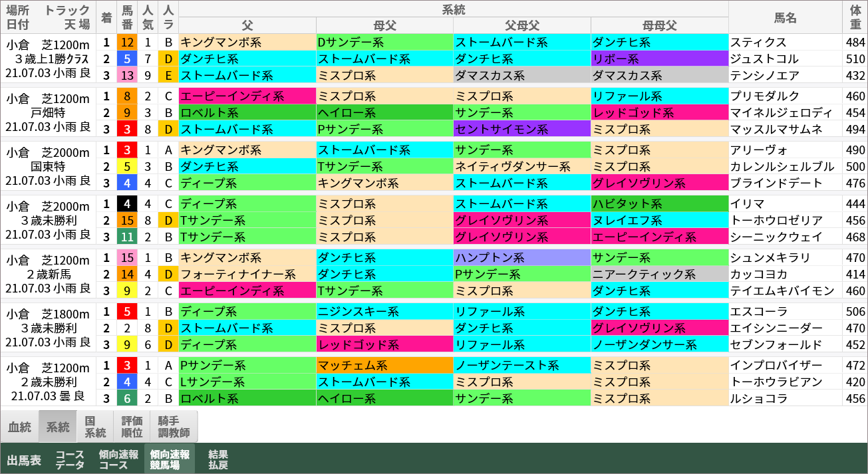Click horse name テイエムキバイモン
Image resolution: width=868 pixels, height=474 pixels.
pos(782,291)
